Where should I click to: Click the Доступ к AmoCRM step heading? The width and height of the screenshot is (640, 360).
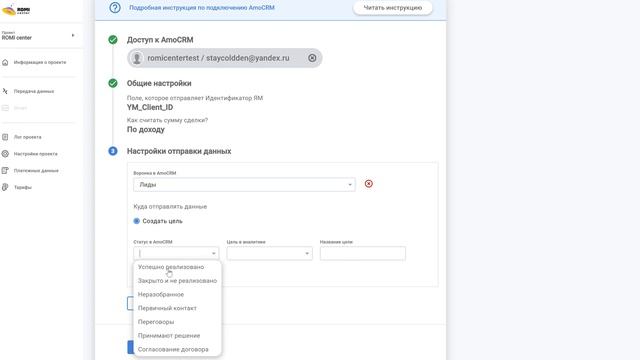160,40
